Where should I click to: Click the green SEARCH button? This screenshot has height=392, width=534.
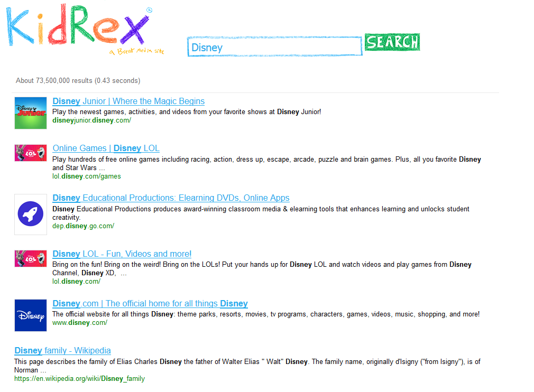click(x=392, y=42)
